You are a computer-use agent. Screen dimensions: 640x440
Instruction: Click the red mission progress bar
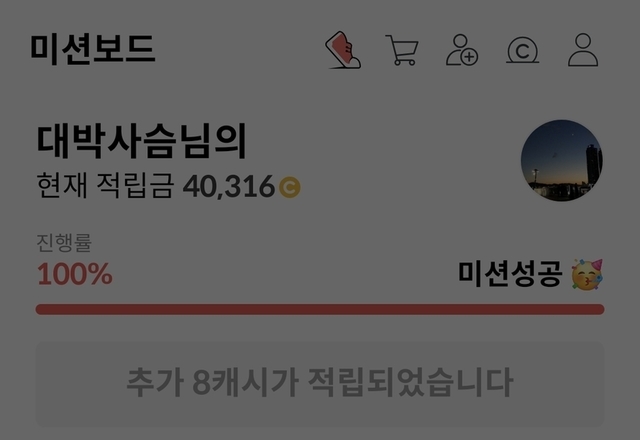[320, 309]
